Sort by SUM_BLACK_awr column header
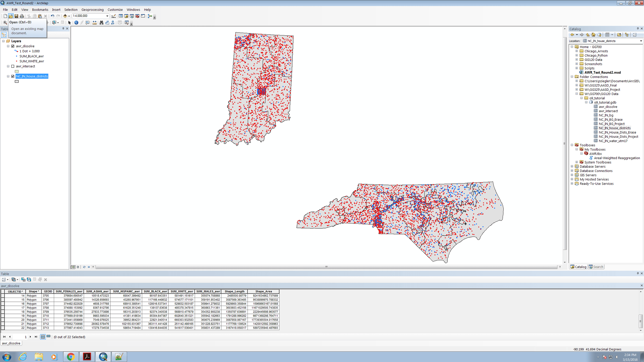 [x=155, y=291]
